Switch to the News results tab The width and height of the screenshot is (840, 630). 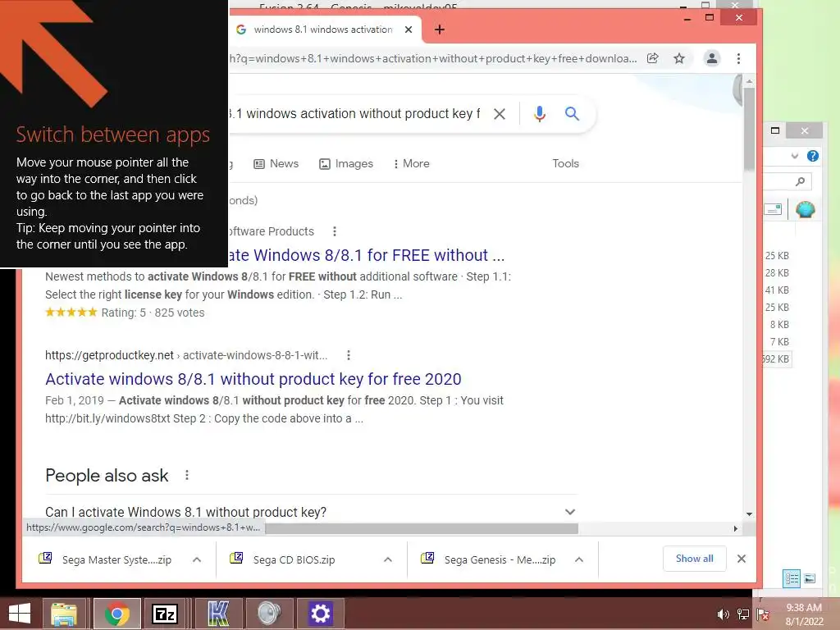pyautogui.click(x=276, y=163)
